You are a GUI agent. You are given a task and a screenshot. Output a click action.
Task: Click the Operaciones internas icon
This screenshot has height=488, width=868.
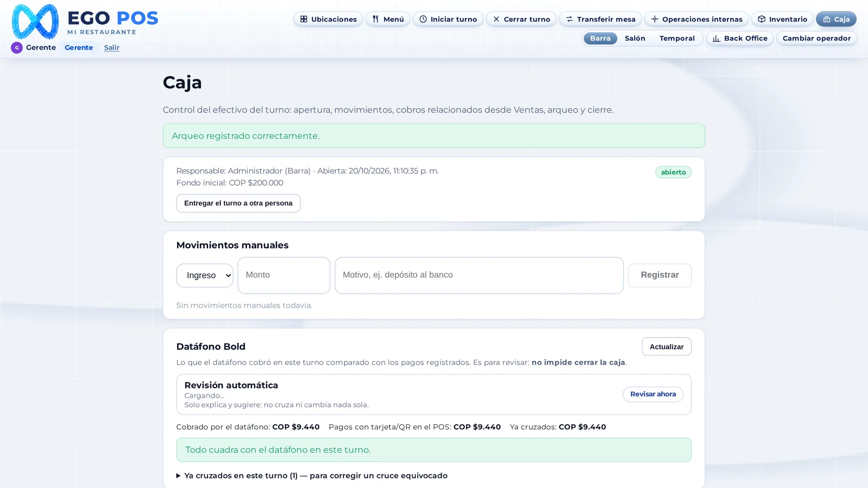pos(654,19)
